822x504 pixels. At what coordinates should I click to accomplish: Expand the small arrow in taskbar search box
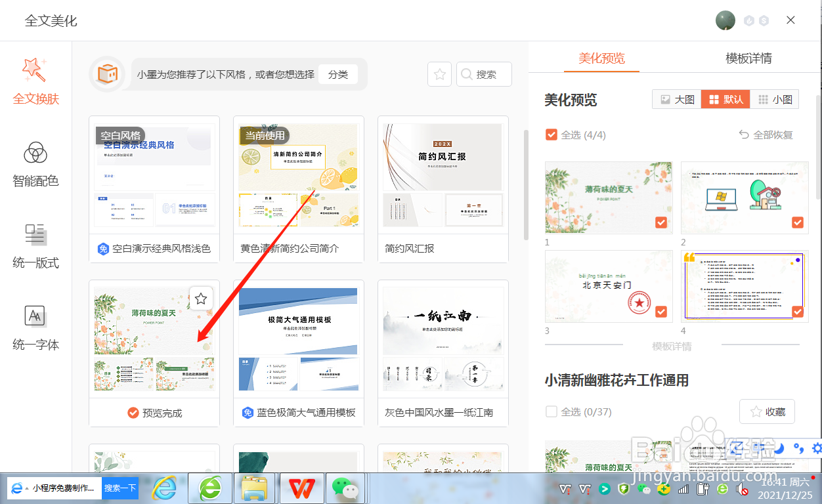tap(27, 488)
